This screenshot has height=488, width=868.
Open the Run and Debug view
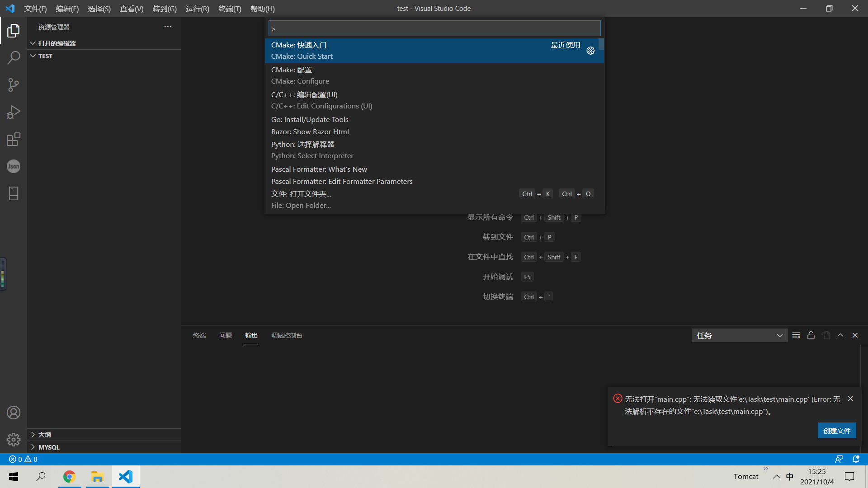coord(14,112)
